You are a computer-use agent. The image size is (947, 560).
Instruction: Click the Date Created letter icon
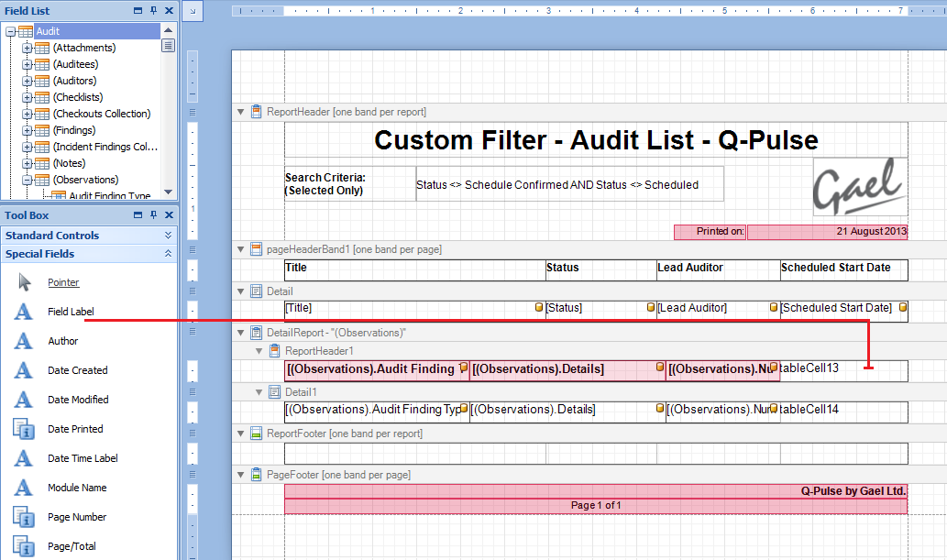coord(24,370)
